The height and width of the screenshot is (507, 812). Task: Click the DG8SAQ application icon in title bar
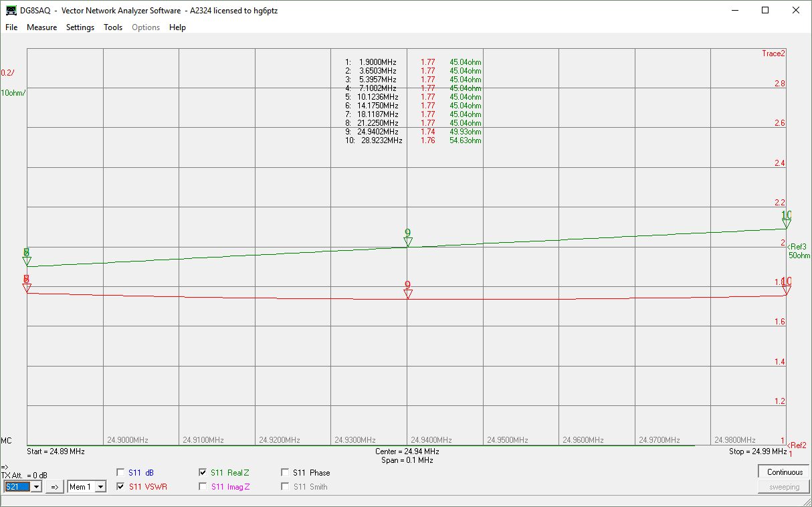11,11
